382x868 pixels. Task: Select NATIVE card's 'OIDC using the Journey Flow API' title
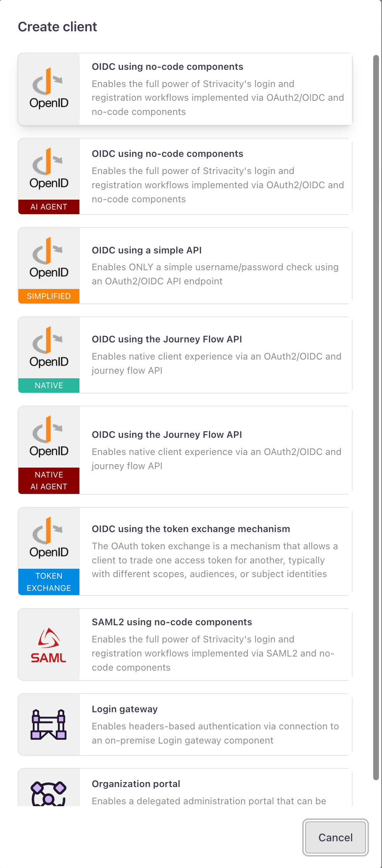(167, 339)
